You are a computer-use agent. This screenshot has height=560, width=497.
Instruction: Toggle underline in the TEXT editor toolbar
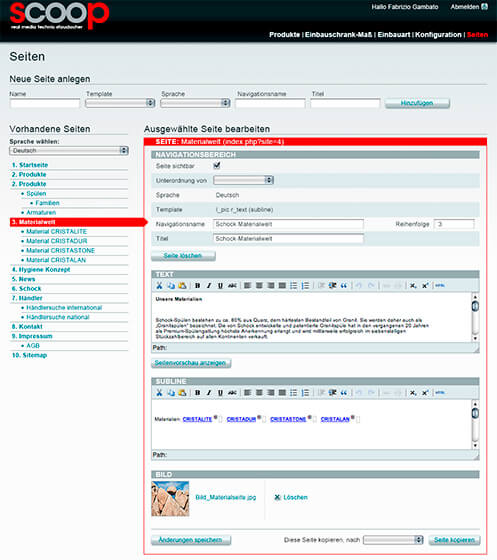[220, 286]
